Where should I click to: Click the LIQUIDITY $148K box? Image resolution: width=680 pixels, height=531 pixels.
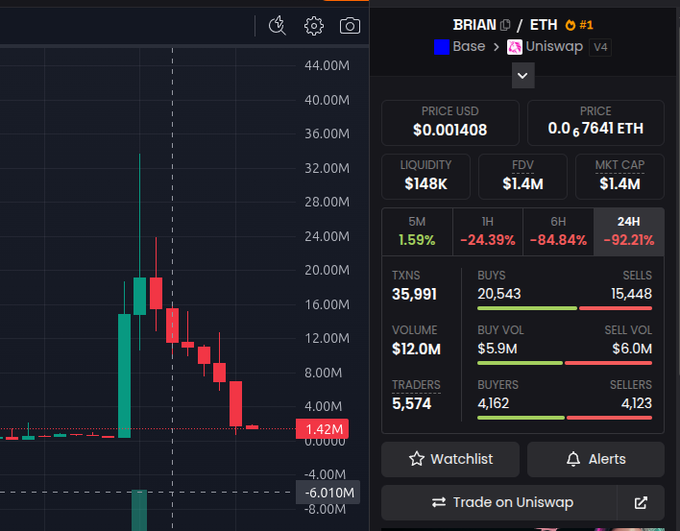pos(426,177)
